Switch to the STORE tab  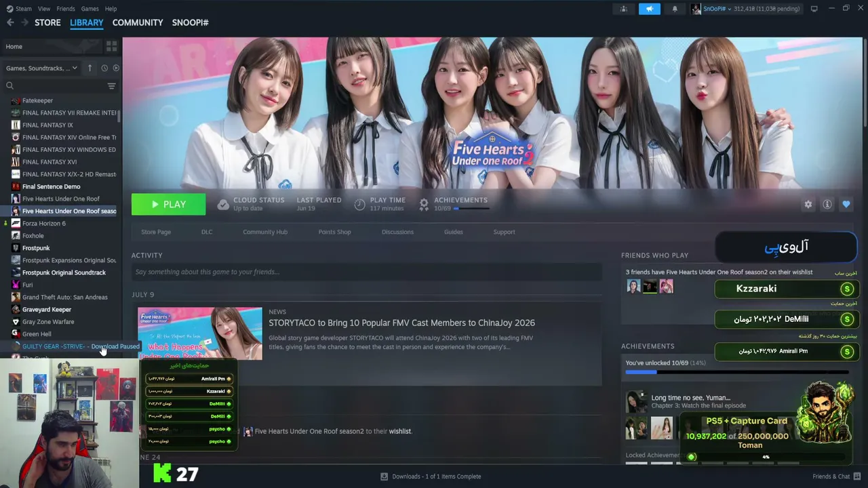coord(47,22)
